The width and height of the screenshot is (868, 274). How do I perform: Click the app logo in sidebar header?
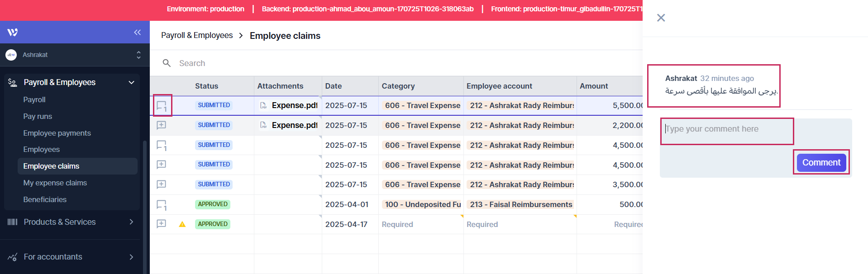point(13,32)
